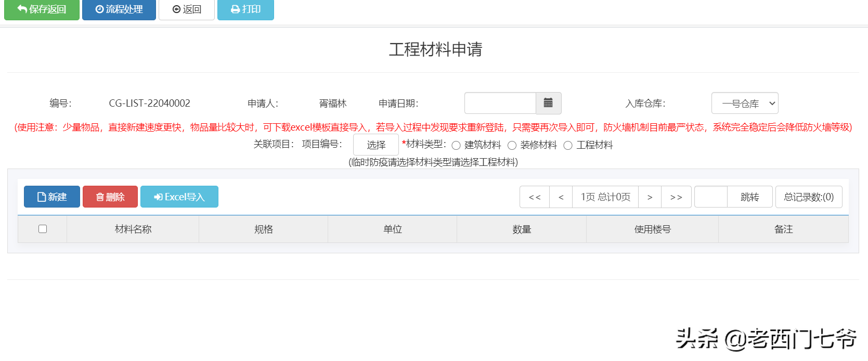868x361 pixels.
Task: Click the 材料名称 column header
Action: (x=133, y=229)
